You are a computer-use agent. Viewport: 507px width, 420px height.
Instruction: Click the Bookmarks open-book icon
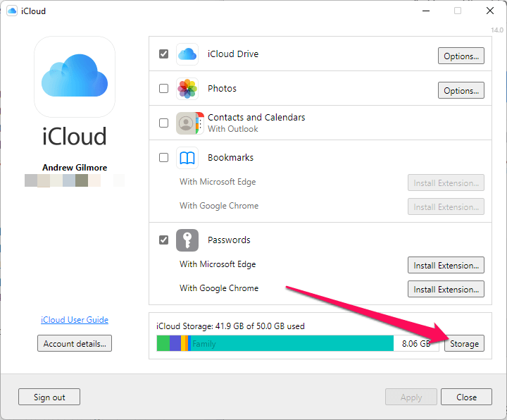(187, 158)
